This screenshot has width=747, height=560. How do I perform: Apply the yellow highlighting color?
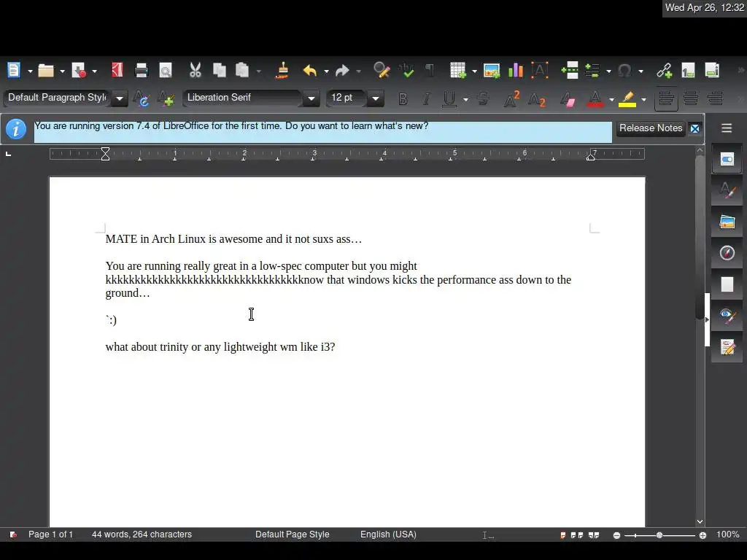pyautogui.click(x=627, y=98)
